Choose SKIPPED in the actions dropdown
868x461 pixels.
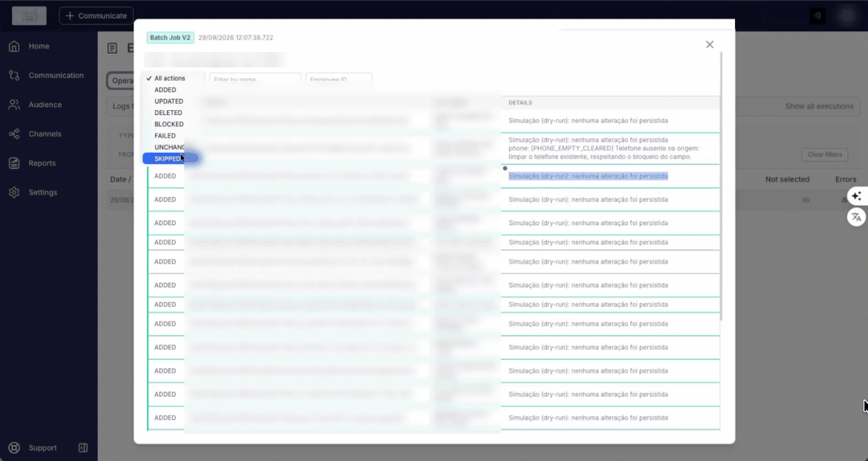(170, 158)
